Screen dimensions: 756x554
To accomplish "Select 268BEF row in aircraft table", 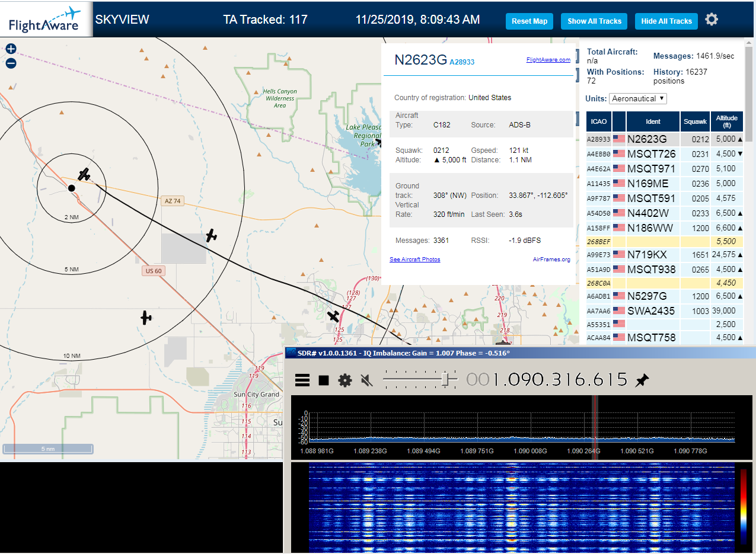I will coord(665,242).
